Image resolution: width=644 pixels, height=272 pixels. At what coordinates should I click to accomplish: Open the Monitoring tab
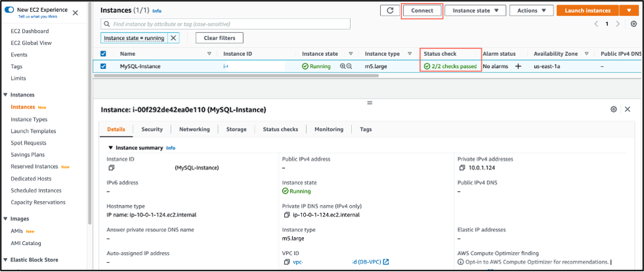(329, 129)
